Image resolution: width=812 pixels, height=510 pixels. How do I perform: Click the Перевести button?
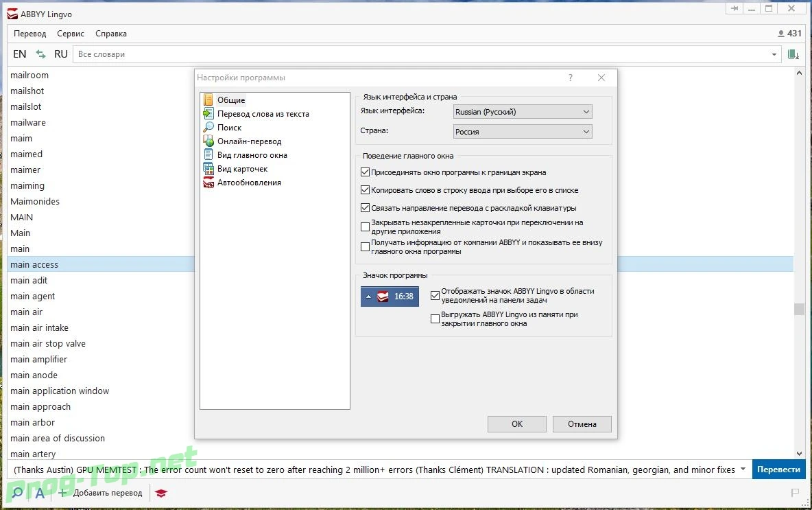point(779,470)
